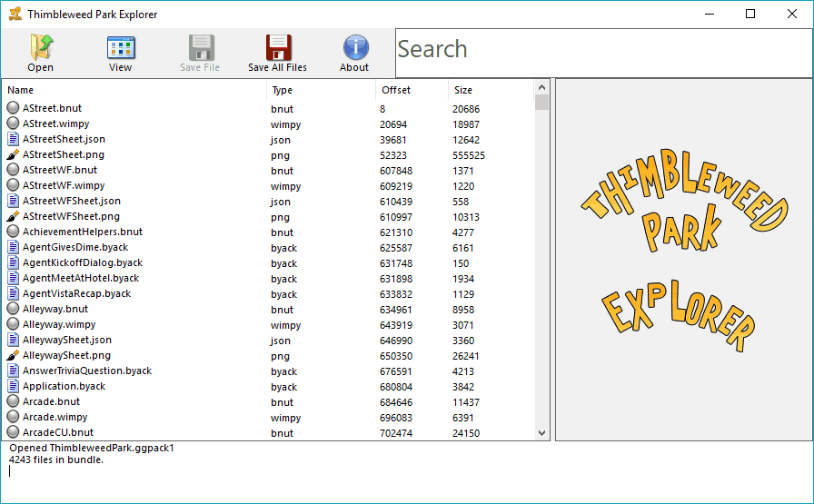Click size value 555525
Viewport: 814px width, 504px height.
pos(469,155)
